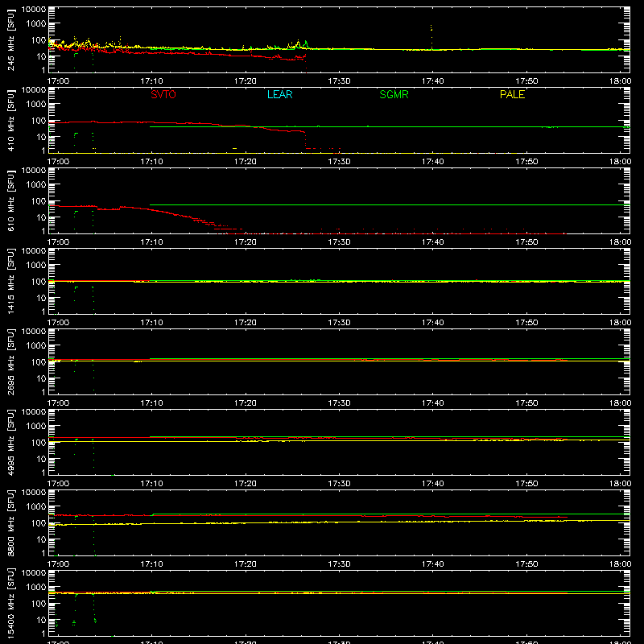
Task: Click the 18:00 time label under 2695 MHz plot
Action: [620, 403]
